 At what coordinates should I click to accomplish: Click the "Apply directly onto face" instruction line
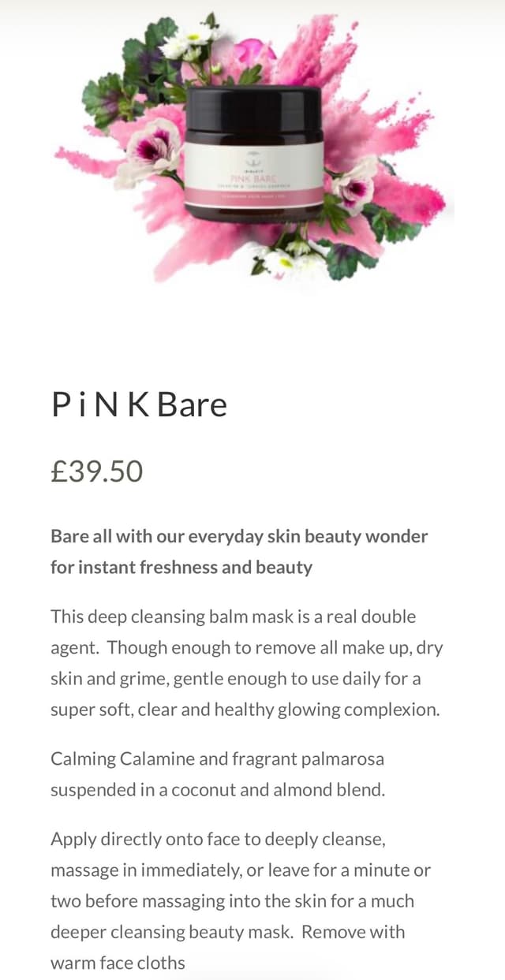(x=218, y=839)
